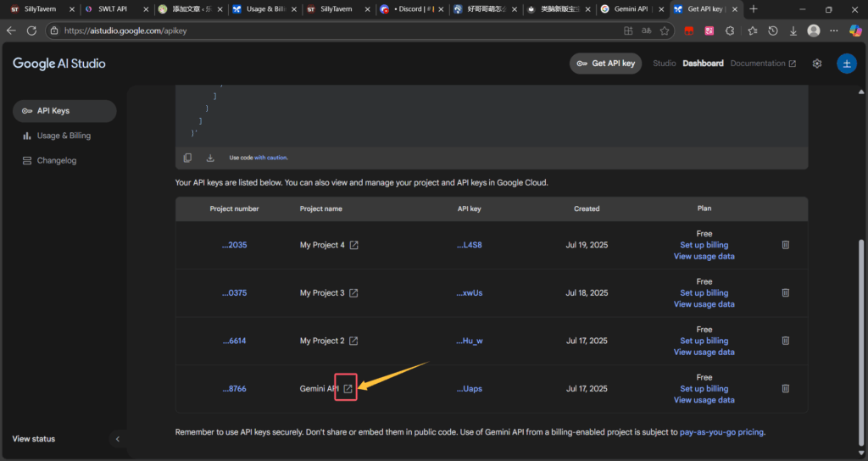This screenshot has height=461, width=868.
Task: Open the blue account avatar
Action: click(846, 64)
